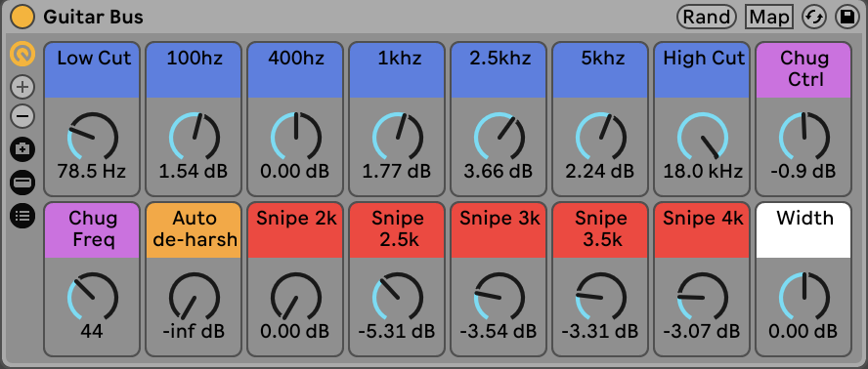Click the Chug Freq value 44
This screenshot has width=868, height=369.
92,332
